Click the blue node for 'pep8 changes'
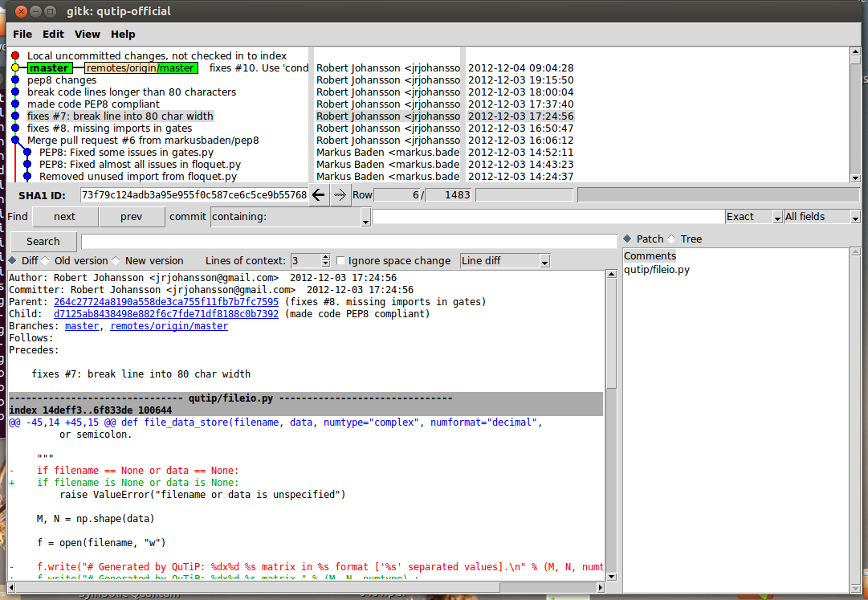The height and width of the screenshot is (600, 868). (15, 80)
